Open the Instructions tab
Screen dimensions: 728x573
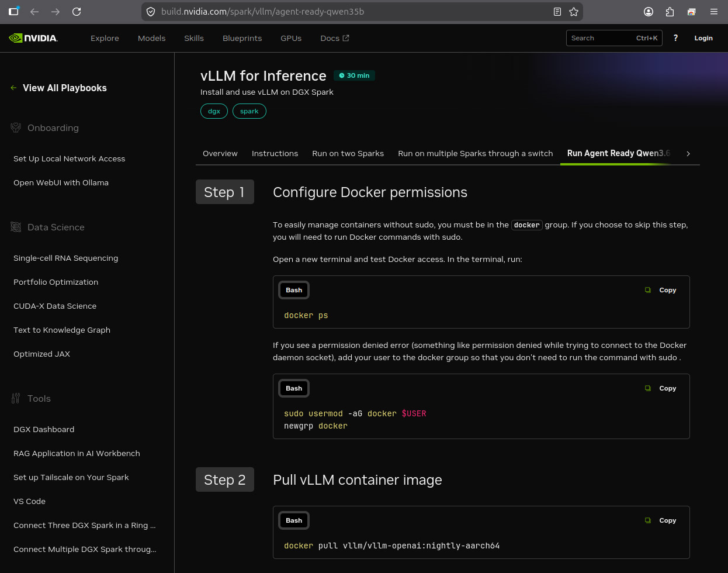tap(275, 153)
